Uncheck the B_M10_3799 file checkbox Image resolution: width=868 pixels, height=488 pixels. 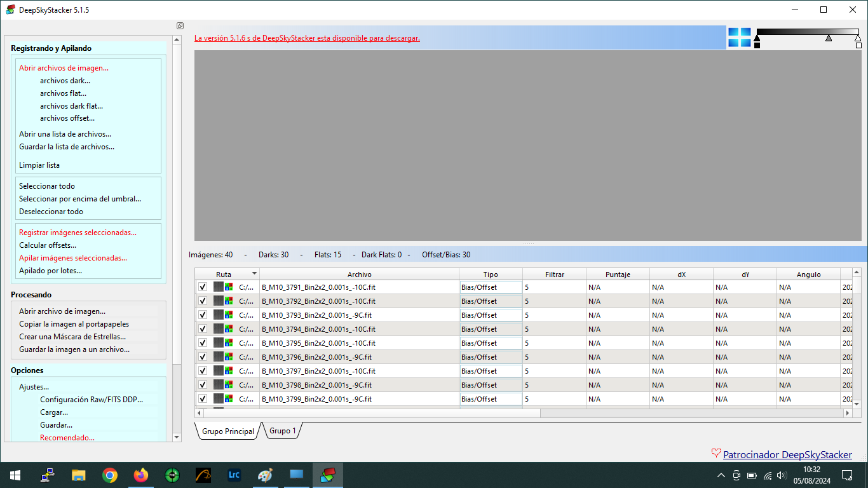point(203,398)
